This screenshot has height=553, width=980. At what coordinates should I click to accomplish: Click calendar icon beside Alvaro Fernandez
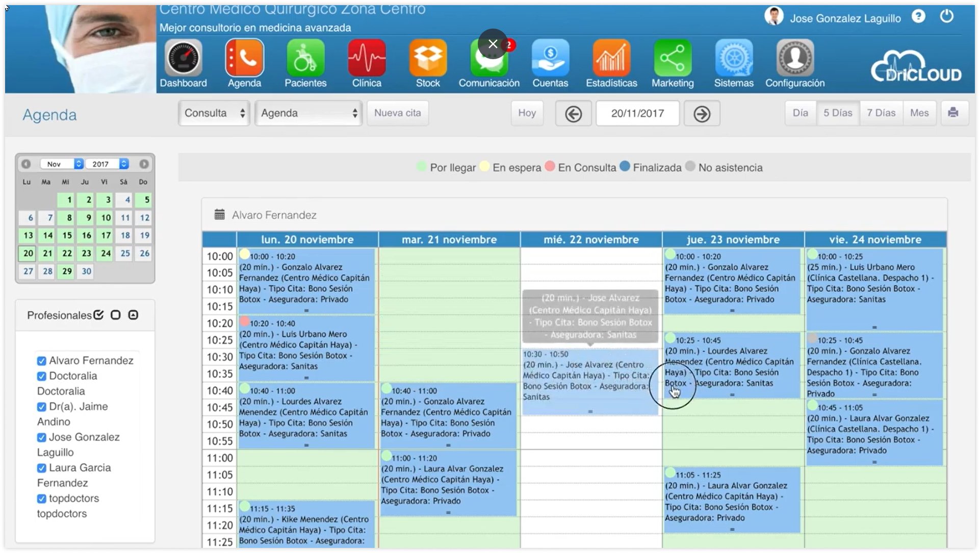[219, 214]
